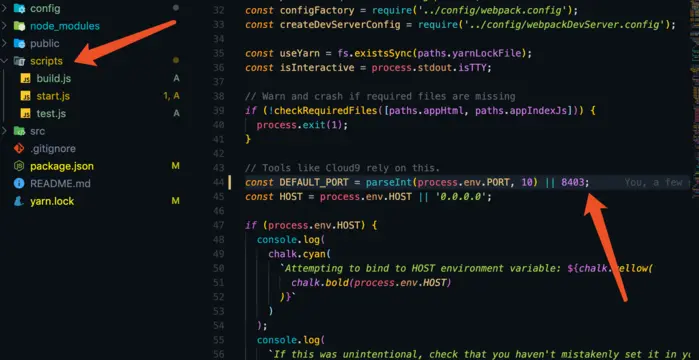Click the yarn icon beside yarn.lock
699x360 pixels.
[19, 201]
